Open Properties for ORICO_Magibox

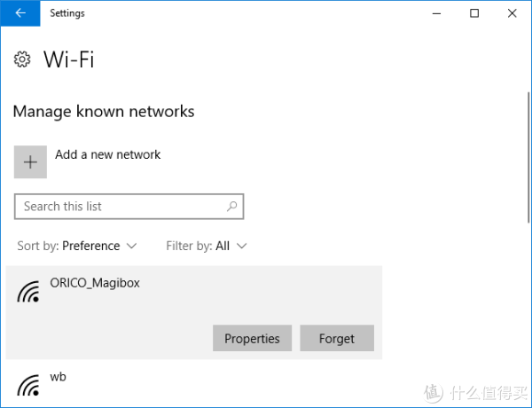(x=252, y=338)
